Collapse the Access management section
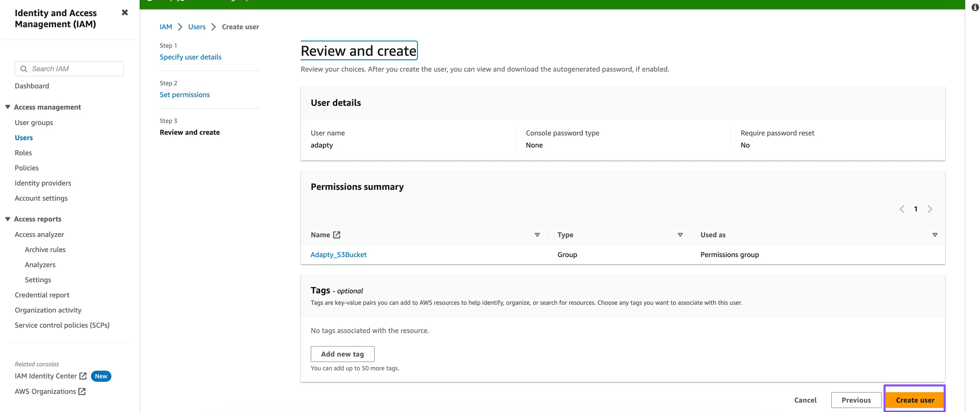Screen dimensions: 980x412 (x=8, y=107)
